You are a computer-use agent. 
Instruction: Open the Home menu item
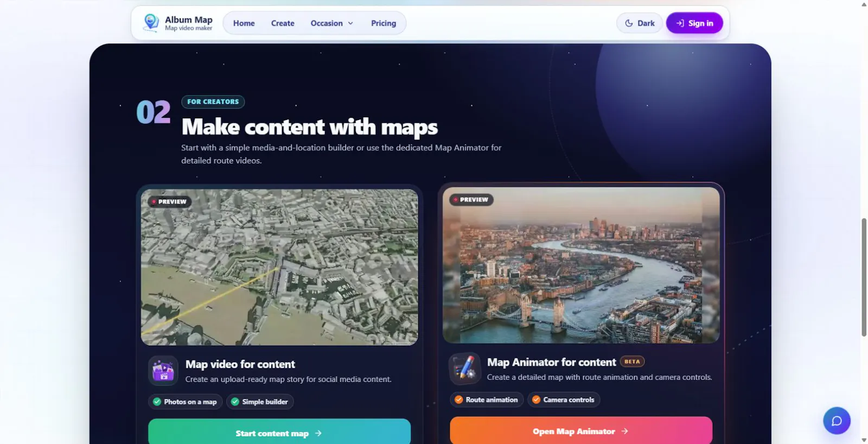(244, 23)
